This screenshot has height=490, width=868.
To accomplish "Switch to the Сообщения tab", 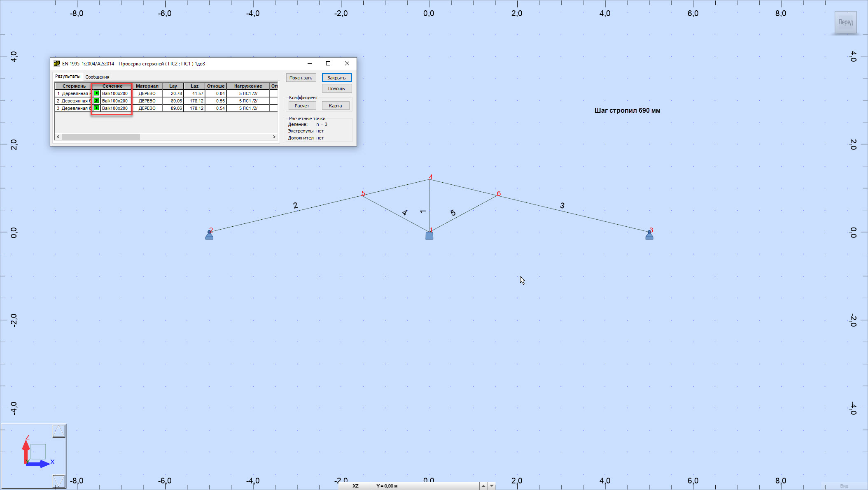I will click(x=97, y=77).
